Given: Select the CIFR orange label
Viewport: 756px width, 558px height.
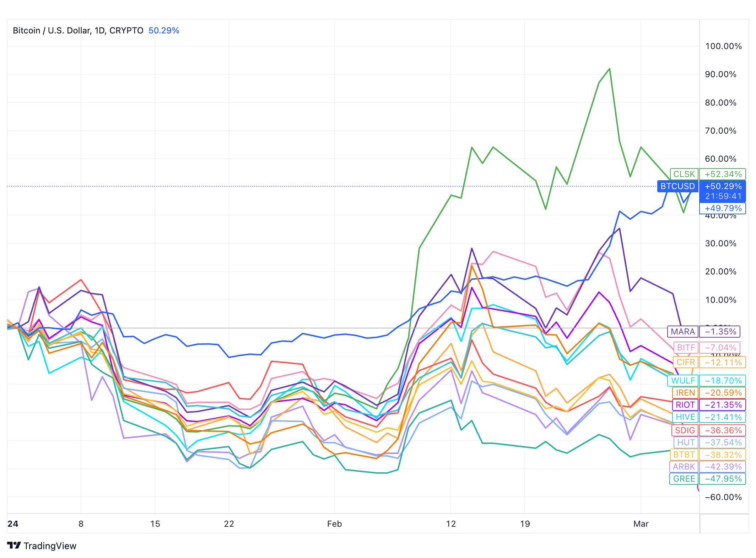Looking at the screenshot, I should click(685, 363).
